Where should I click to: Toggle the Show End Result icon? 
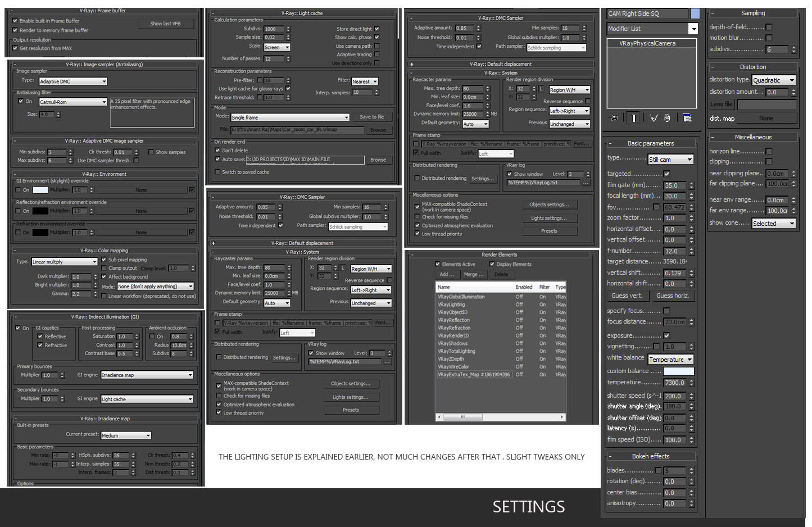coord(633,118)
